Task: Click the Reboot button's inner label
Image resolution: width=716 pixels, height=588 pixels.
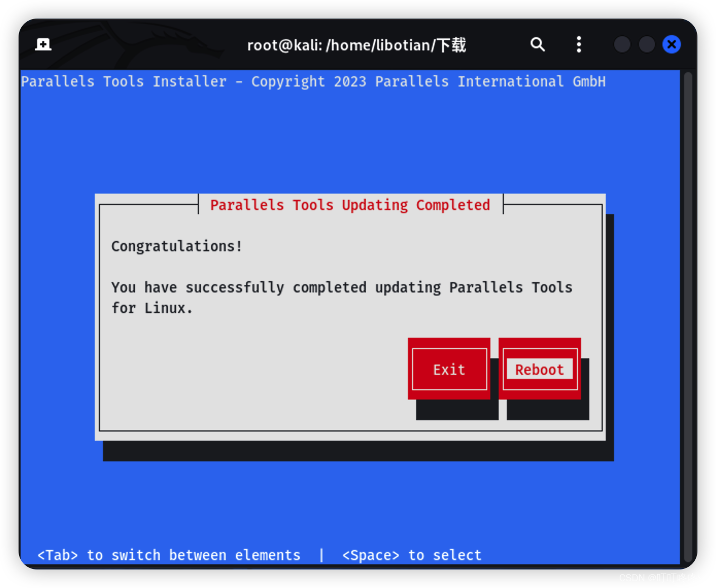Action: pos(539,369)
